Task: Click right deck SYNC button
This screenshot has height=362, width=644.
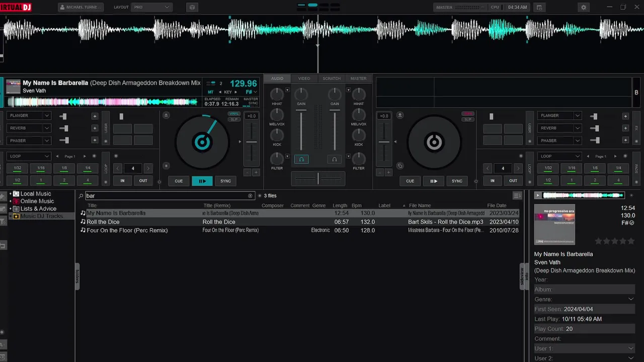Action: click(457, 181)
